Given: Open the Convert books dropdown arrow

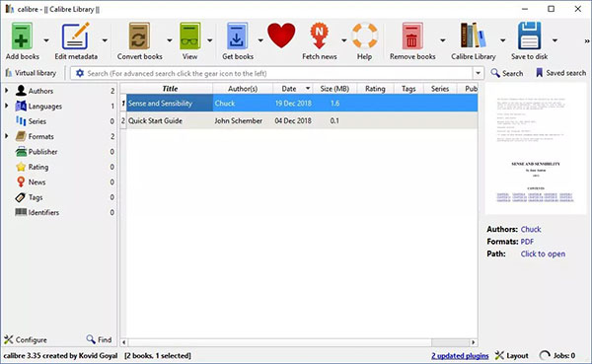Looking at the screenshot, I should coord(170,40).
